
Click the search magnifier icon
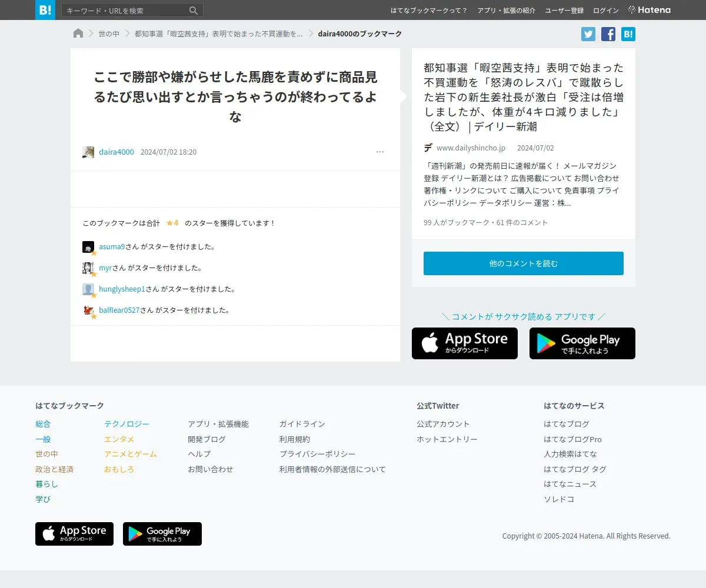point(194,11)
